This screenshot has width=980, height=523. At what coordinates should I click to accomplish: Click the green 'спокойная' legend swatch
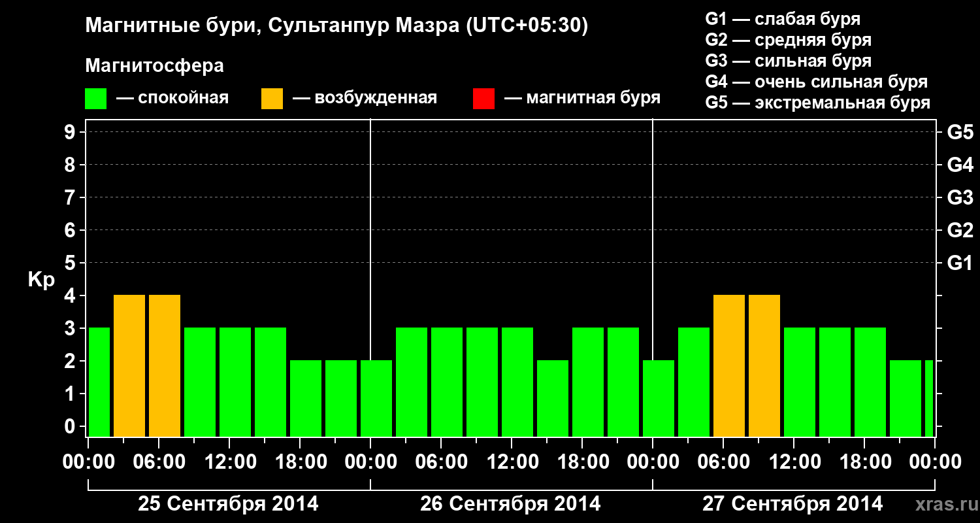point(96,99)
